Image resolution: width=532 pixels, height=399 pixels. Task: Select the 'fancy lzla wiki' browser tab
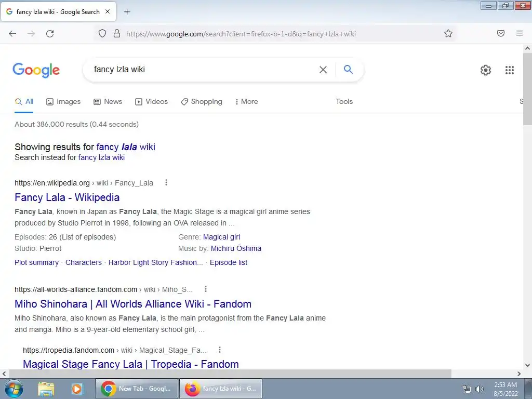click(58, 12)
